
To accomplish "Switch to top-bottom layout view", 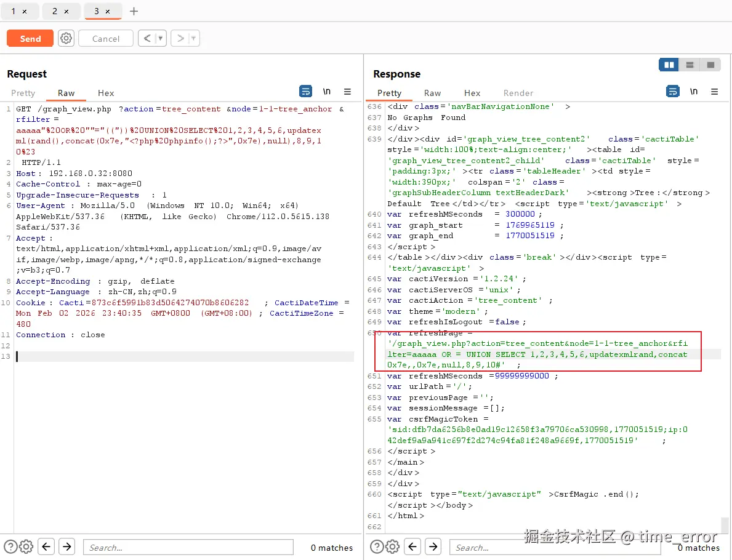I will (690, 65).
